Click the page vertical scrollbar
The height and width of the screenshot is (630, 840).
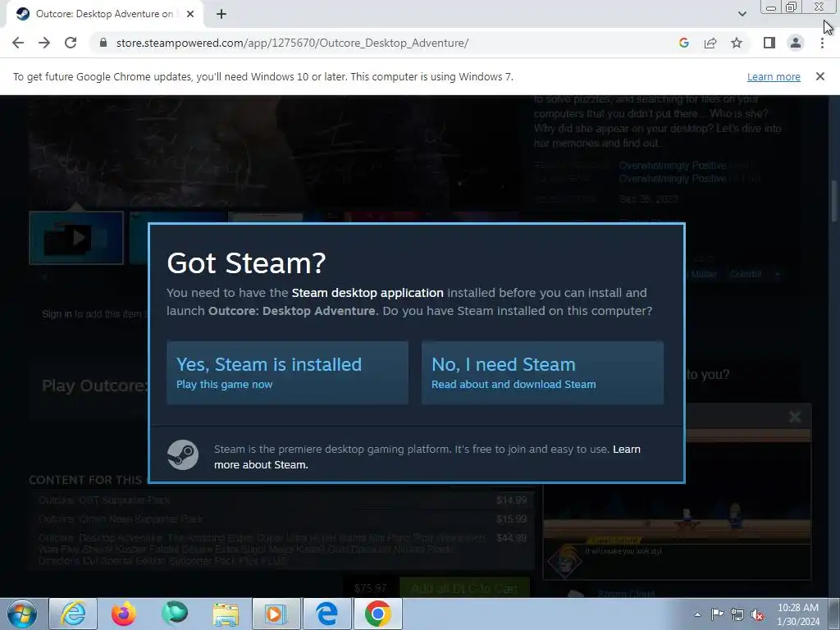(x=834, y=201)
